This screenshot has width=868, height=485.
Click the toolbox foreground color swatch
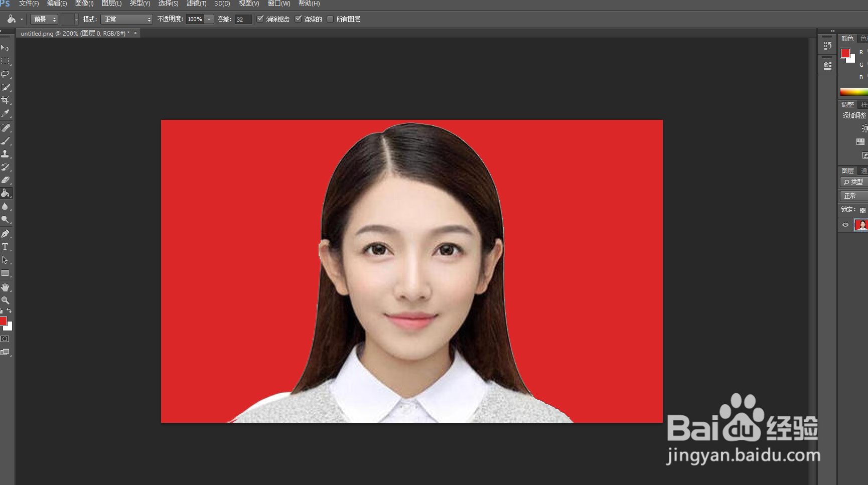(3, 321)
